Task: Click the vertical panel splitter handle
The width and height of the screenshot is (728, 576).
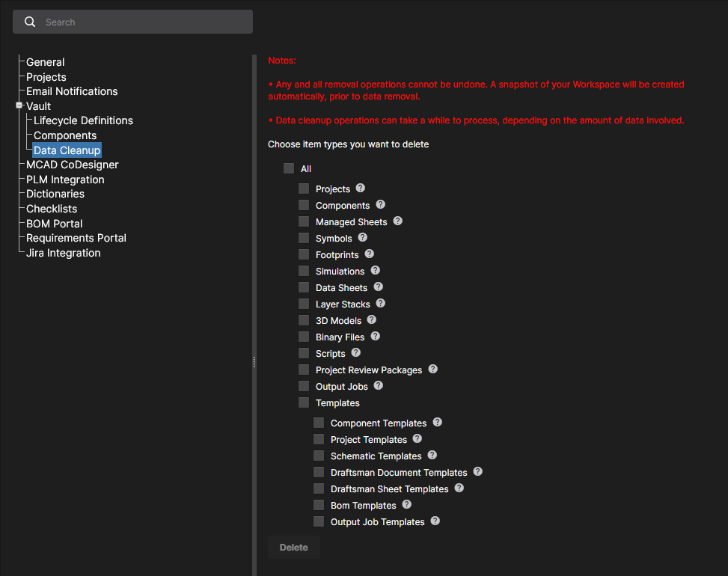Action: point(254,361)
